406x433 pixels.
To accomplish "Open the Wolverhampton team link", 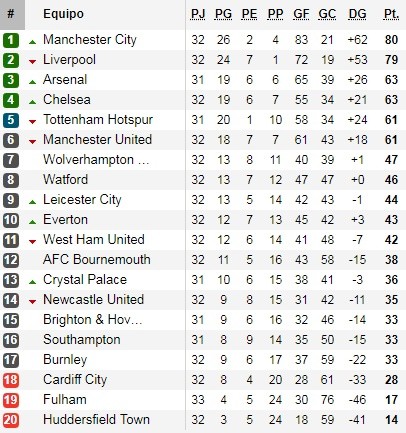I will (x=96, y=160).
